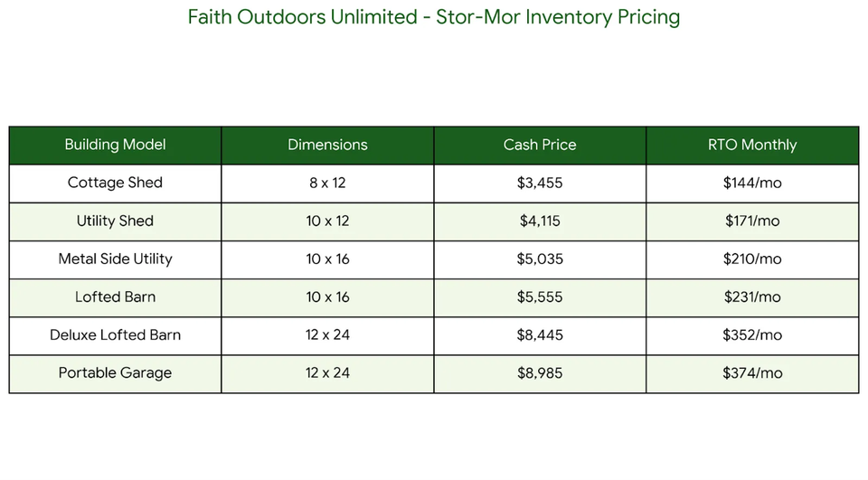Click the Cash Price header cell
This screenshot has height=480, width=868.
pyautogui.click(x=540, y=145)
